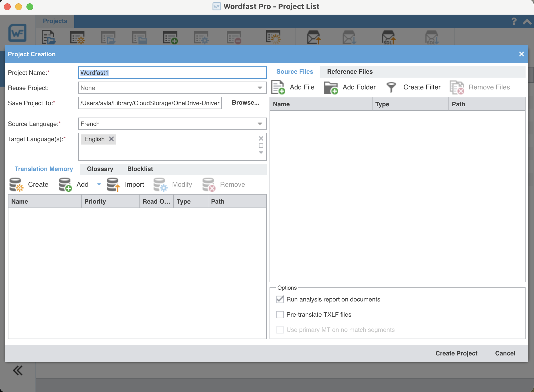Click Priority column header in TM table
Image resolution: width=534 pixels, height=392 pixels.
pos(110,201)
